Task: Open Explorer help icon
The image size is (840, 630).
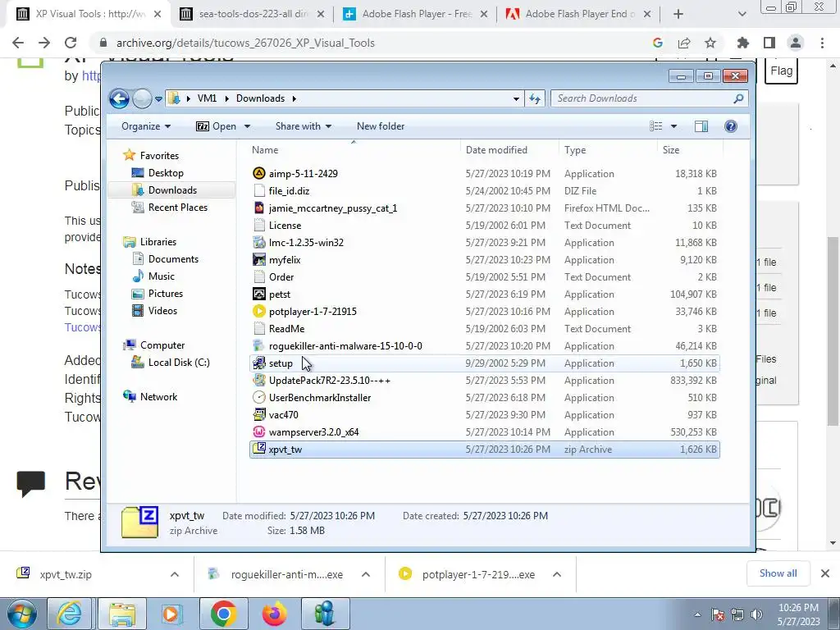Action: point(731,126)
